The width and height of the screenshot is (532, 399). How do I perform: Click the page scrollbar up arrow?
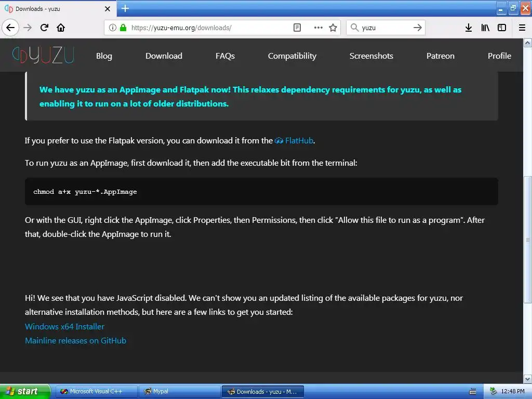click(x=527, y=43)
